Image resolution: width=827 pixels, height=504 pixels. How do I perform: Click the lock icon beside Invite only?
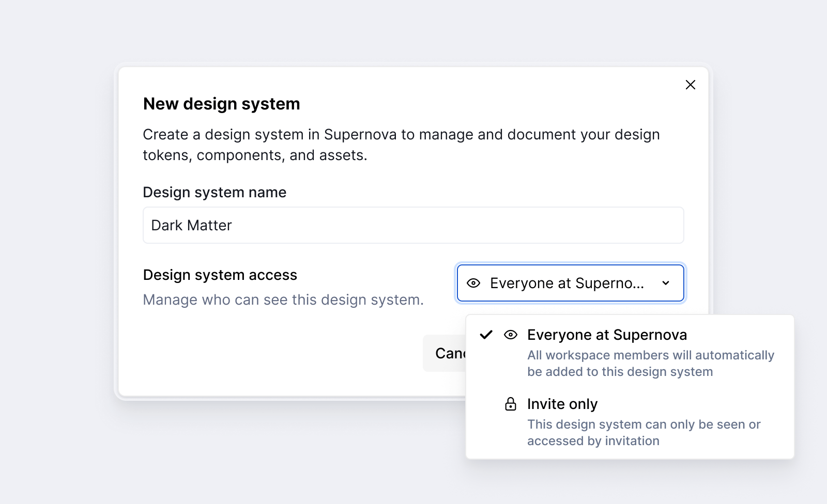(511, 404)
